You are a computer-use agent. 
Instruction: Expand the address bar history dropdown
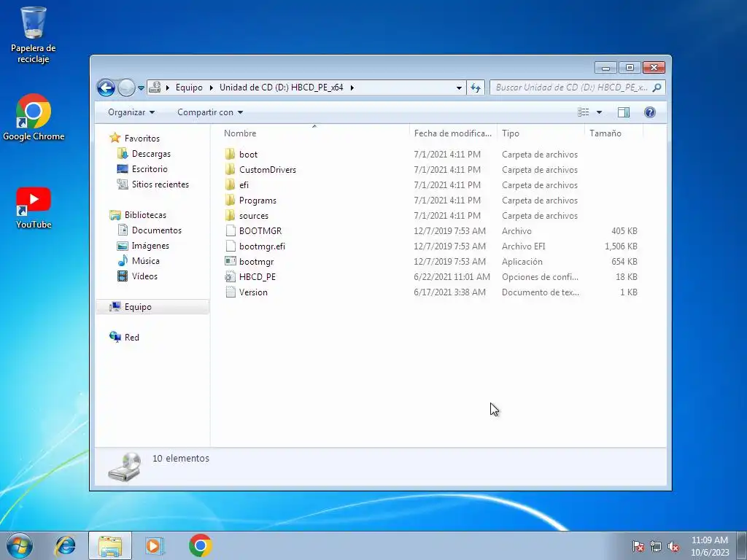click(459, 87)
